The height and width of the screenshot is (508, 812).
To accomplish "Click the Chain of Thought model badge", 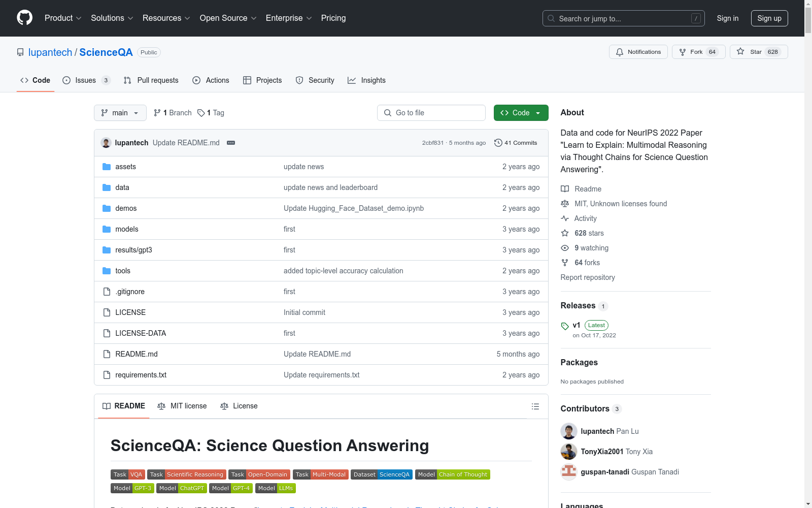I will pos(453,474).
